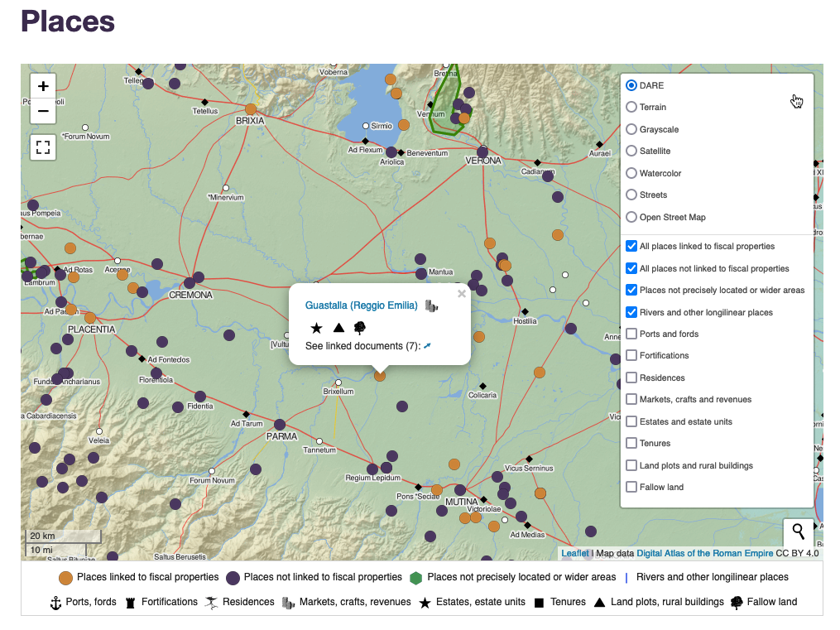Click purple Places not linked legend swatch
Image resolution: width=840 pixels, height=630 pixels.
tap(233, 578)
